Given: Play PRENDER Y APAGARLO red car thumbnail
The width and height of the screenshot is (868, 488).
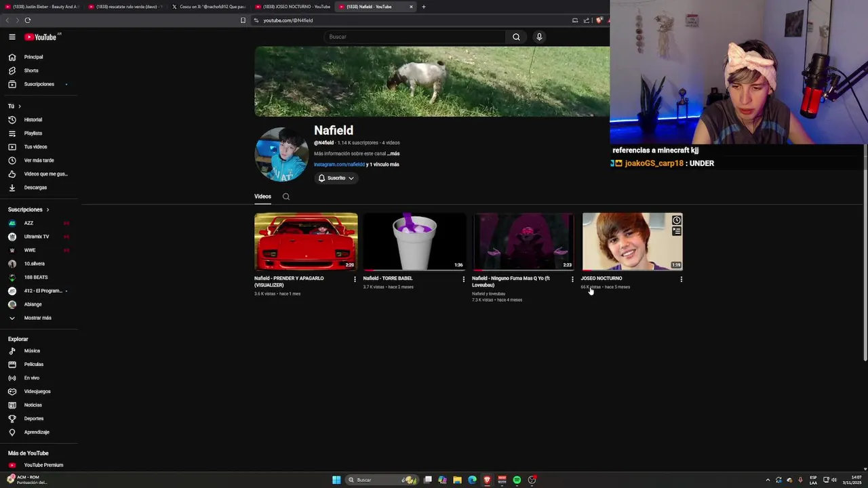Looking at the screenshot, I should tap(306, 241).
